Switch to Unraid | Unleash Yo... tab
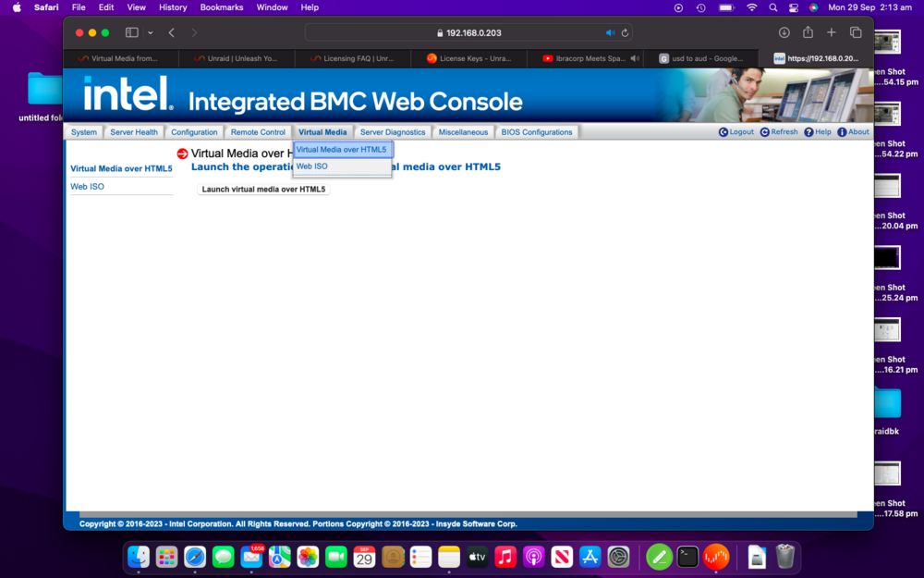924x578 pixels. coord(237,58)
